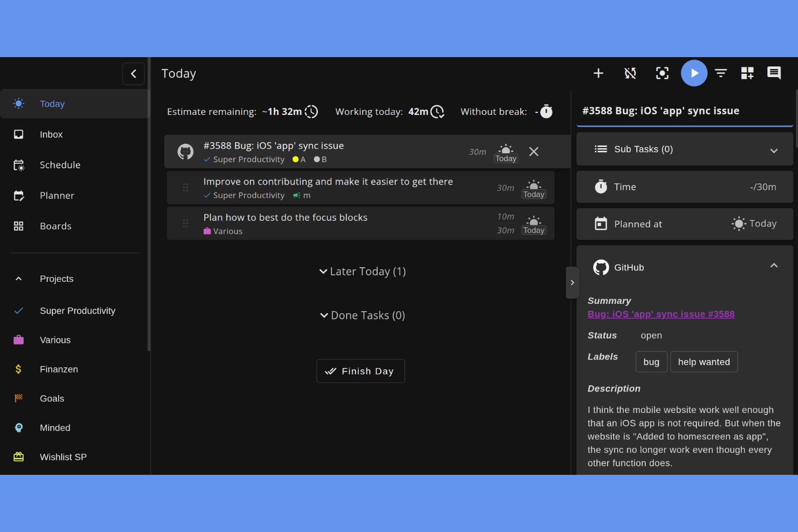Open the focus mode icon in toolbar
798x532 pixels.
662,73
